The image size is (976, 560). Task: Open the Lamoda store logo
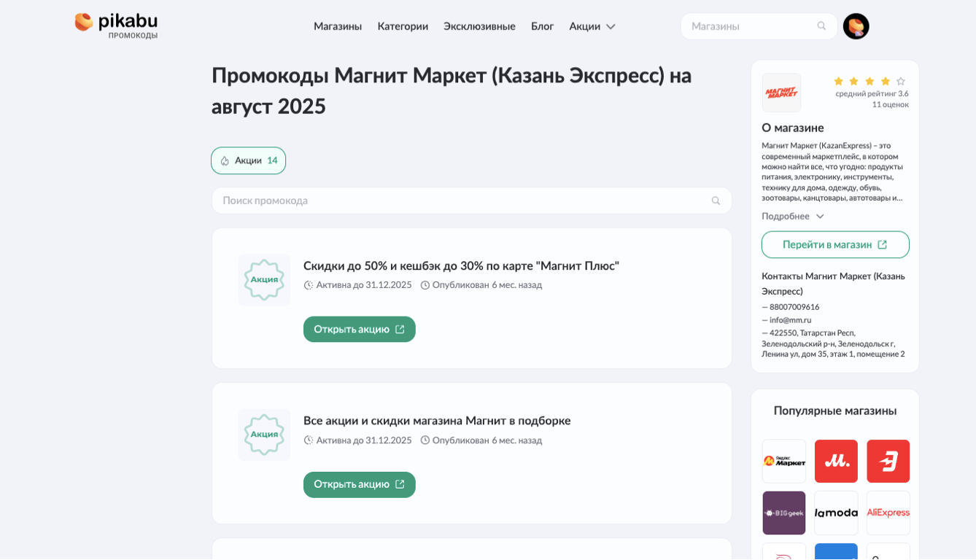click(x=836, y=513)
